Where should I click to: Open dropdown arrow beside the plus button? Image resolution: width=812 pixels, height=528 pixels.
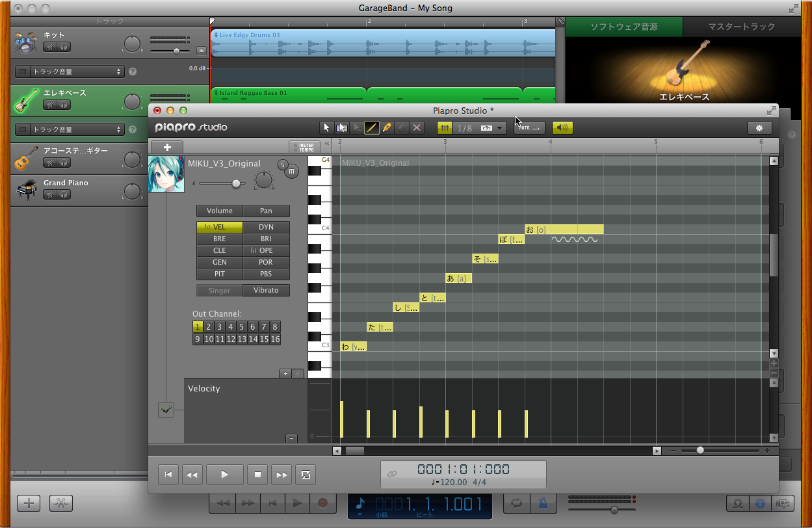pos(298,373)
